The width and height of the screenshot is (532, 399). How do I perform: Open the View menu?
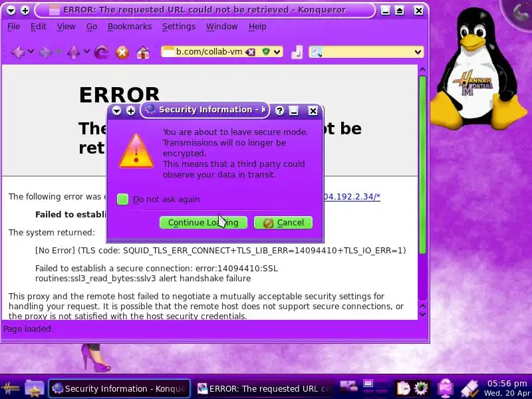(x=66, y=27)
